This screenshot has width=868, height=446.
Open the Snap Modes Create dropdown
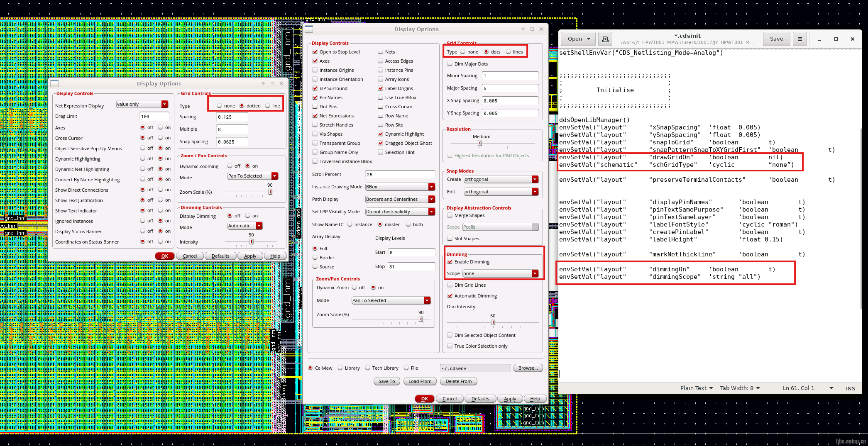click(501, 180)
